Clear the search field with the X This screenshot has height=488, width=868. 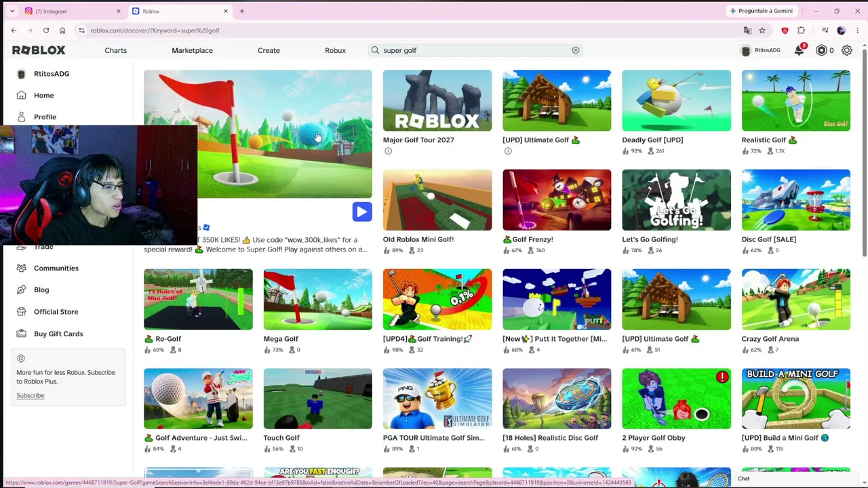[575, 50]
